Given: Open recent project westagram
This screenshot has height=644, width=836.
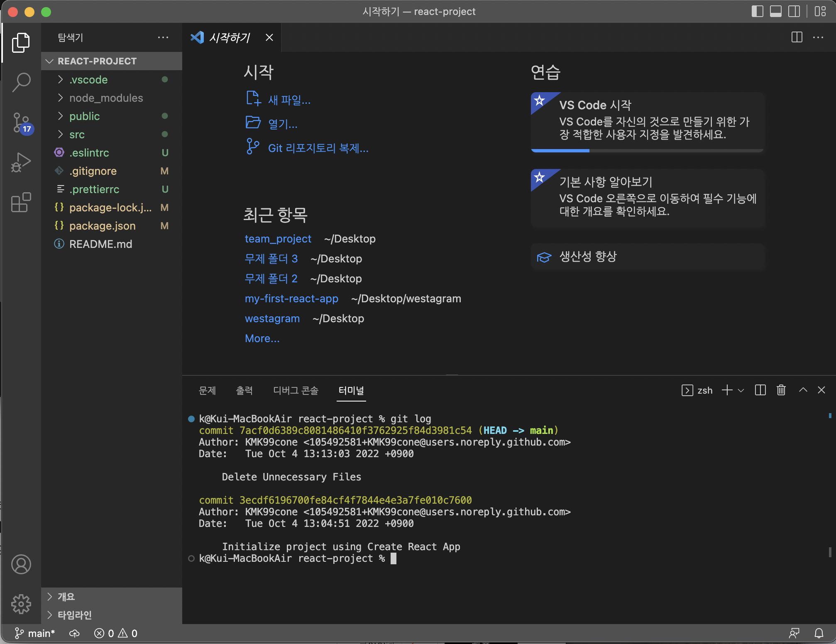Looking at the screenshot, I should tap(272, 318).
